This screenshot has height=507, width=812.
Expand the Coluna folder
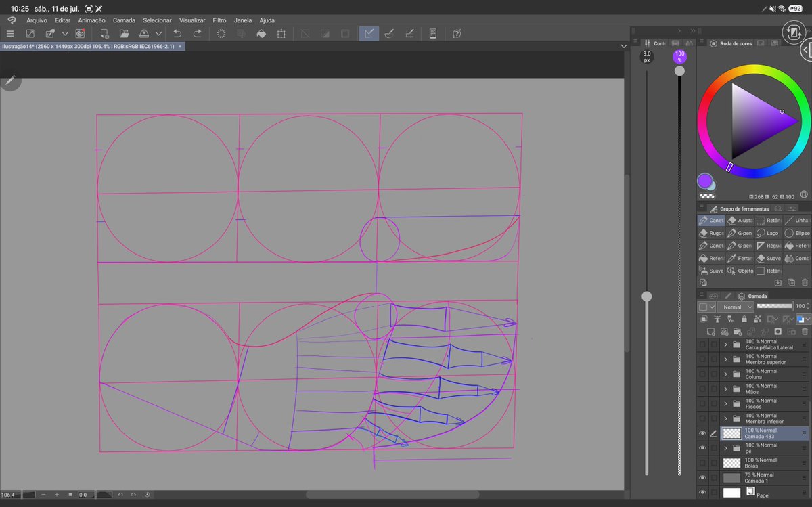click(725, 374)
